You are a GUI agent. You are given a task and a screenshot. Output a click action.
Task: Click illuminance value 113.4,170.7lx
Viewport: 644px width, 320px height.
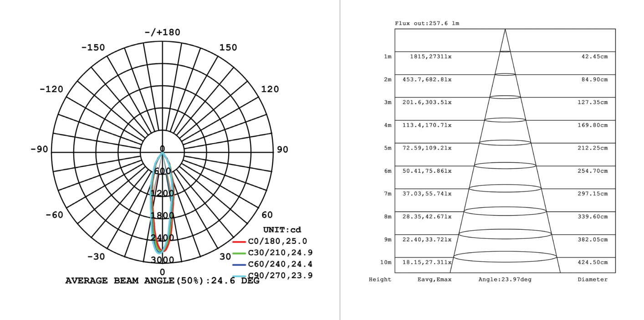click(x=427, y=125)
